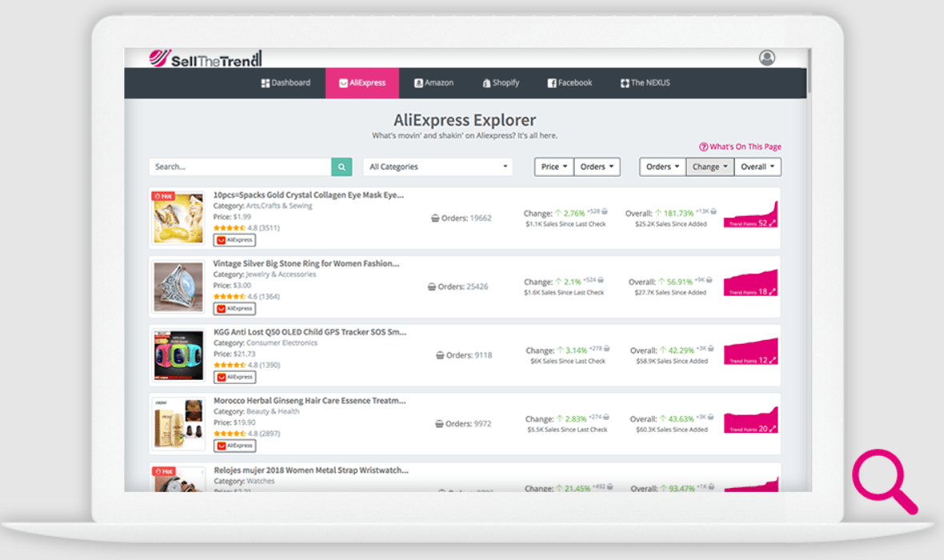Go to the Facebook tab
This screenshot has width=944, height=560.
[569, 83]
